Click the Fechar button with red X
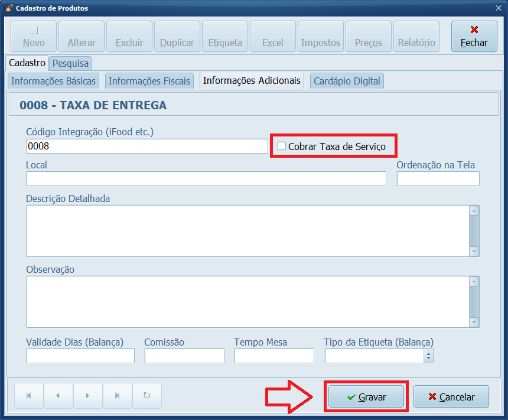The height and width of the screenshot is (420, 508). tap(474, 37)
